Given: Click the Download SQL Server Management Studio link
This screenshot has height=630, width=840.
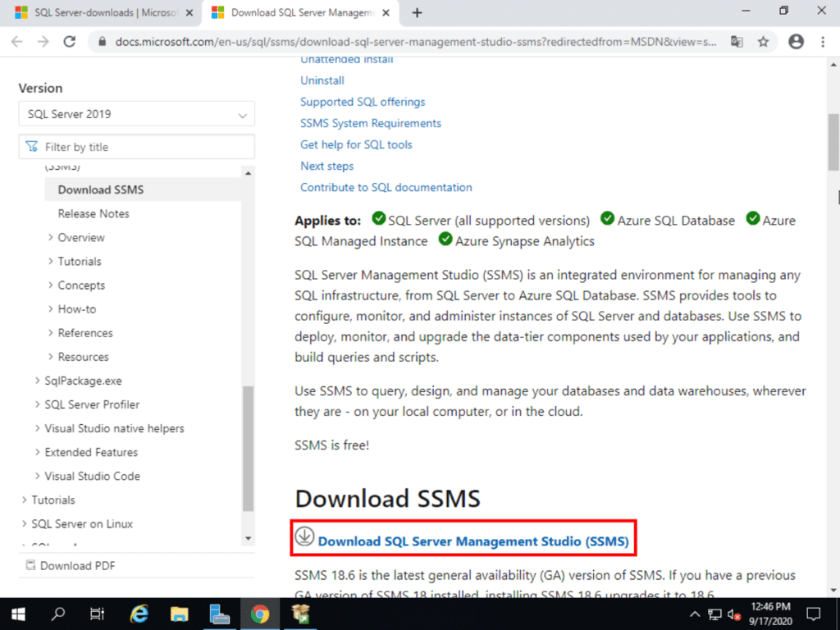Looking at the screenshot, I should (x=474, y=541).
